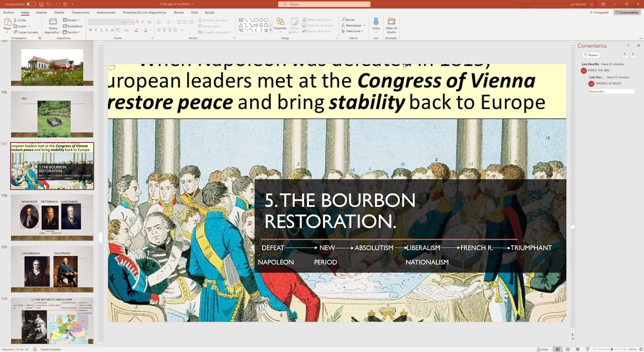The height and width of the screenshot is (352, 644).
Task: Click the Nueva diapositiva icon
Action: click(53, 21)
